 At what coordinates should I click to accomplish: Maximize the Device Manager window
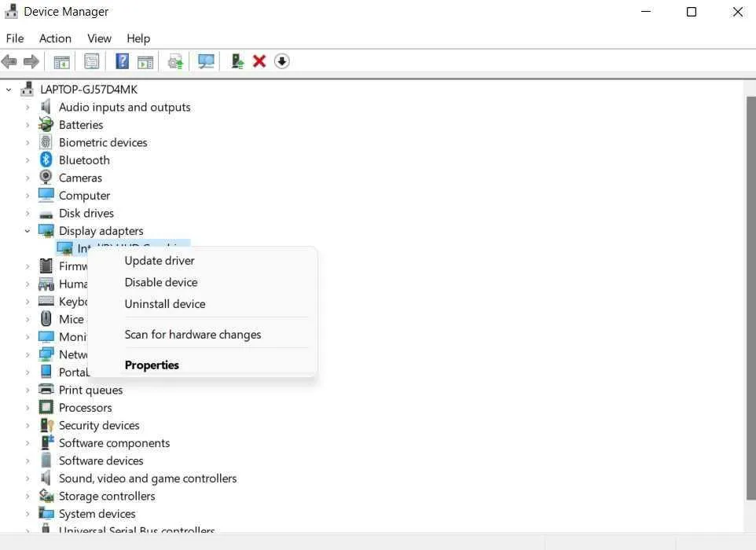692,12
